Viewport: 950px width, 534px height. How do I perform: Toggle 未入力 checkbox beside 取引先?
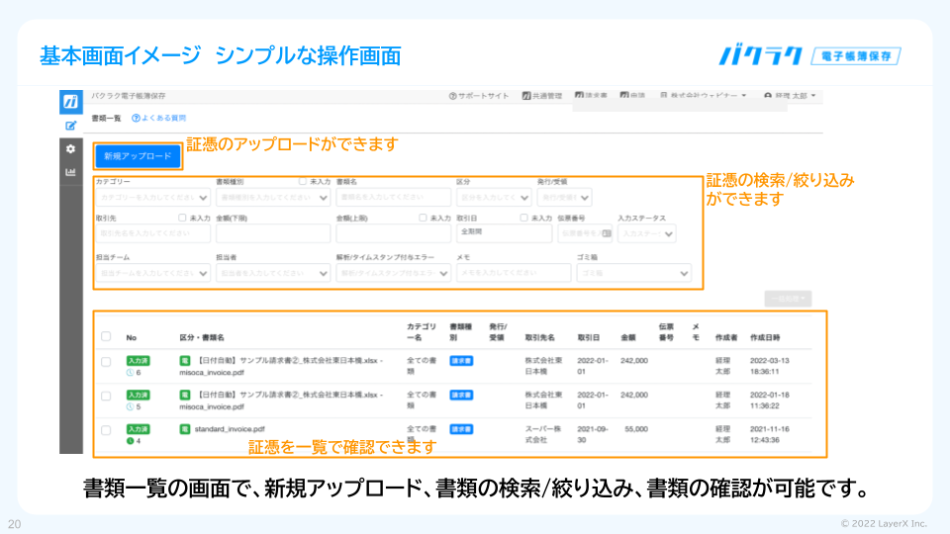[x=182, y=218]
